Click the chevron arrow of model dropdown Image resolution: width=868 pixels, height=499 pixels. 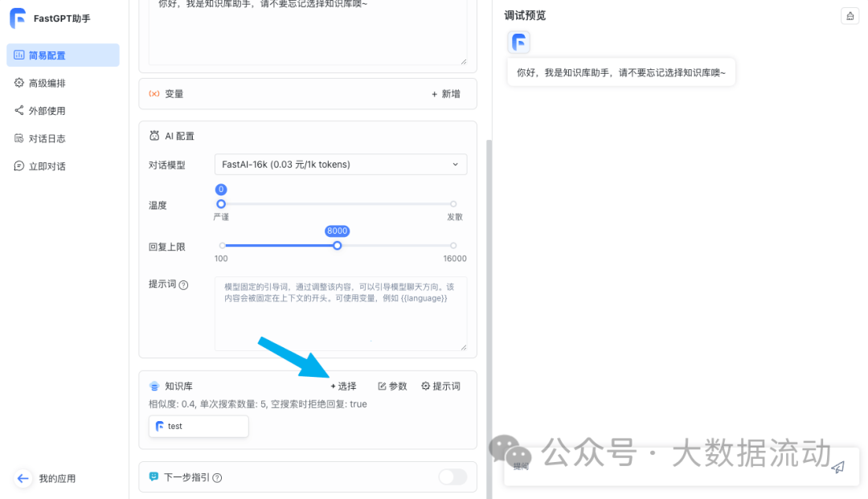click(x=455, y=164)
